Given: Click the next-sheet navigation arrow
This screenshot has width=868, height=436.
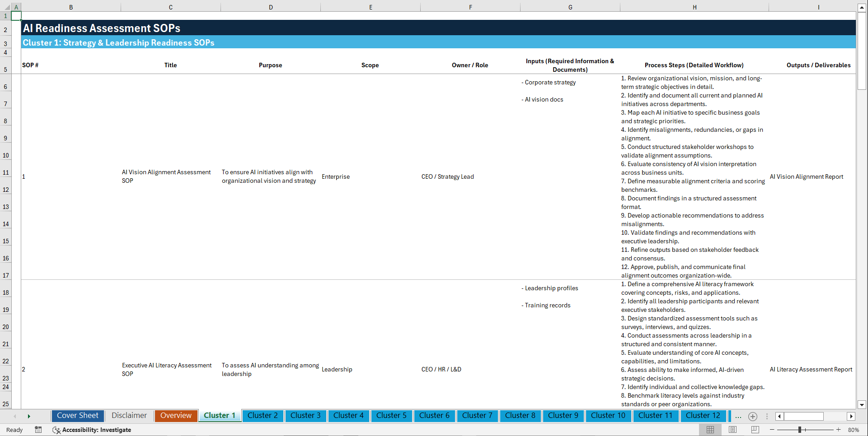Looking at the screenshot, I should pyautogui.click(x=29, y=416).
